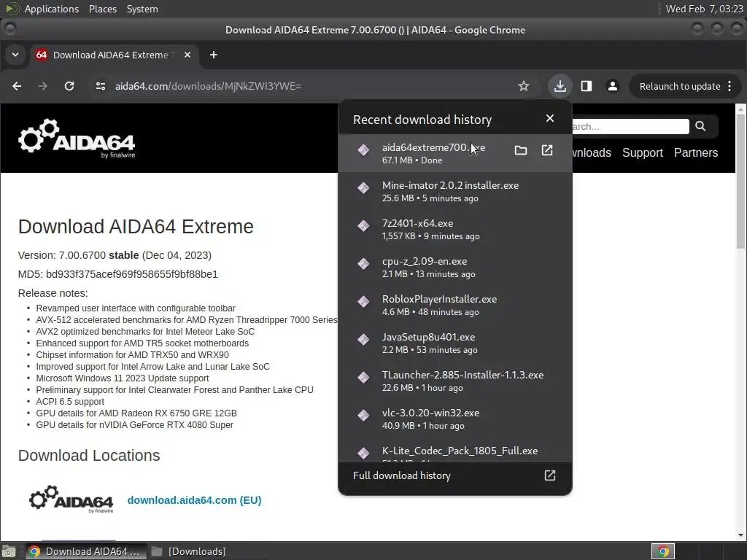The height and width of the screenshot is (560, 747).
Task: Open RobloxPlayerInstaller.exe download entry
Action: [x=454, y=305]
